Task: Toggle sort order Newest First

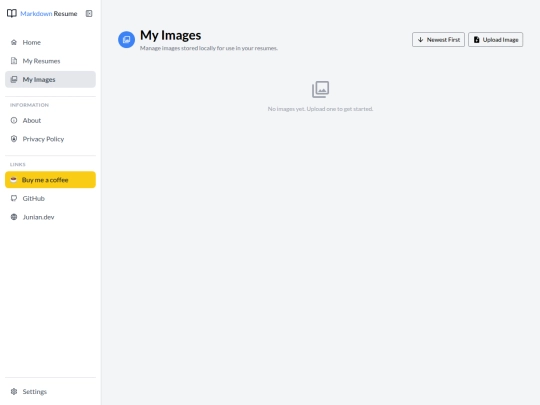Action: coord(438,40)
